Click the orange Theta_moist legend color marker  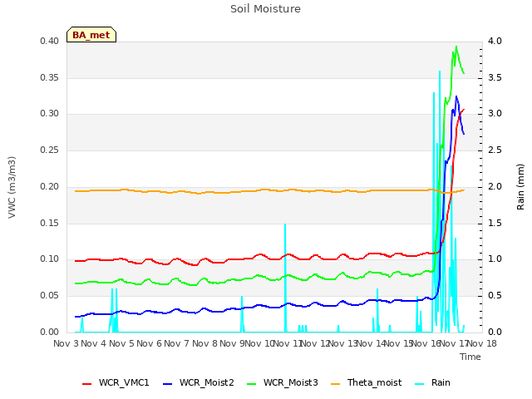pos(335,384)
